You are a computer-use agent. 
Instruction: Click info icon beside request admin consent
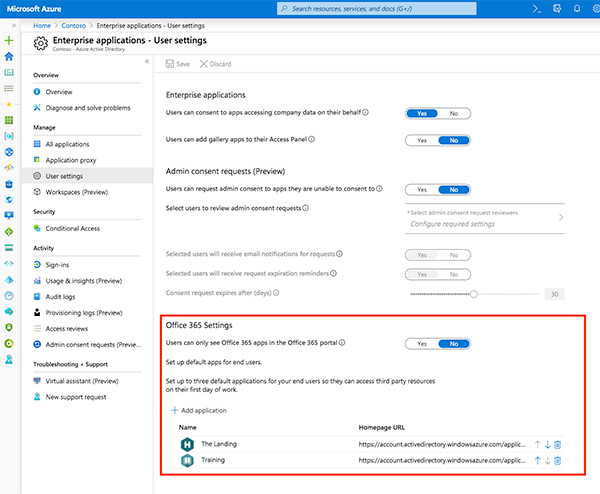pos(379,189)
